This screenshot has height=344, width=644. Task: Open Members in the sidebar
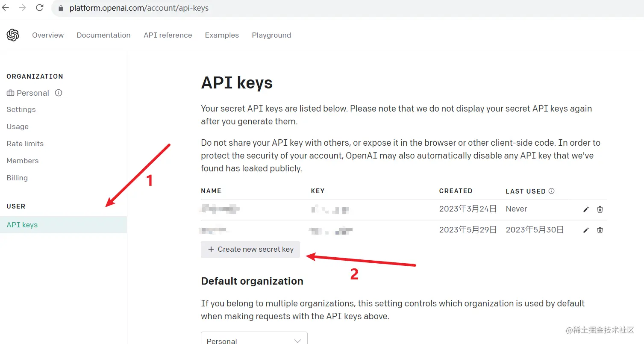pyautogui.click(x=22, y=161)
